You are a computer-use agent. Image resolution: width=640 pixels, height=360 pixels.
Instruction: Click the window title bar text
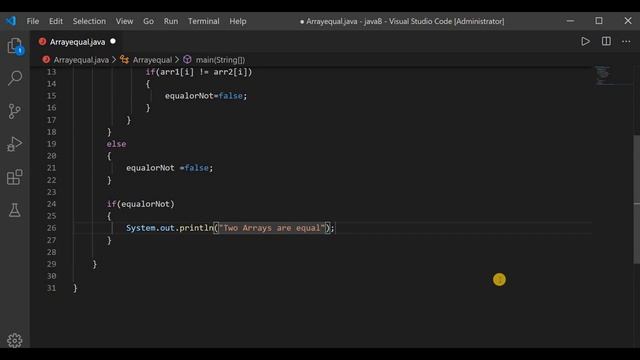tap(402, 21)
